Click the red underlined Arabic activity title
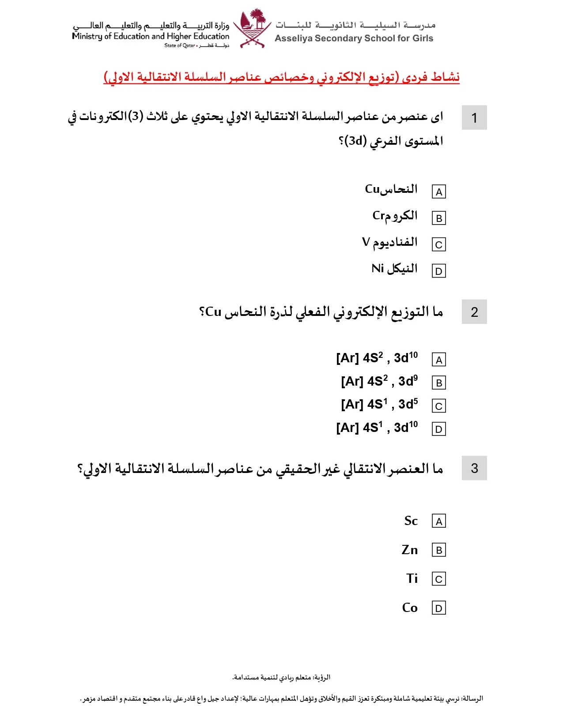The height and width of the screenshot is (728, 563). [282, 77]
